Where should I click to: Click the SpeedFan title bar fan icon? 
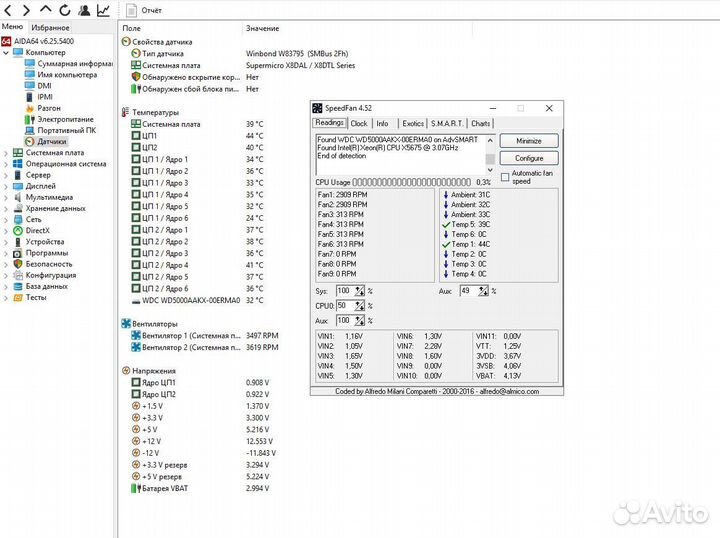317,108
